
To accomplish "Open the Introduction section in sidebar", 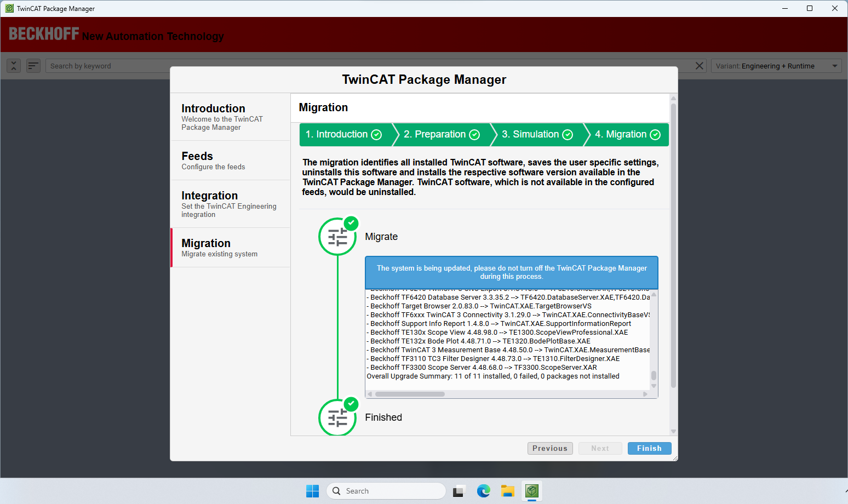I will tap(230, 117).
